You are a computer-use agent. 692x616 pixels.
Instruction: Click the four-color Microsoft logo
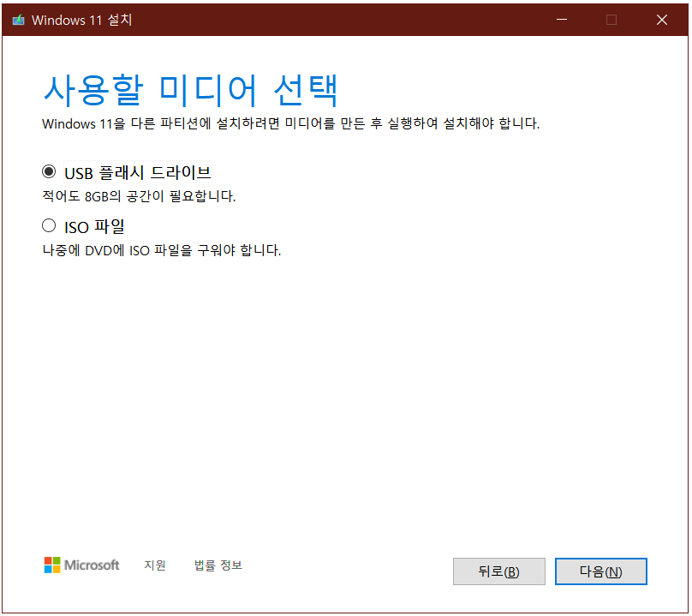(52, 565)
